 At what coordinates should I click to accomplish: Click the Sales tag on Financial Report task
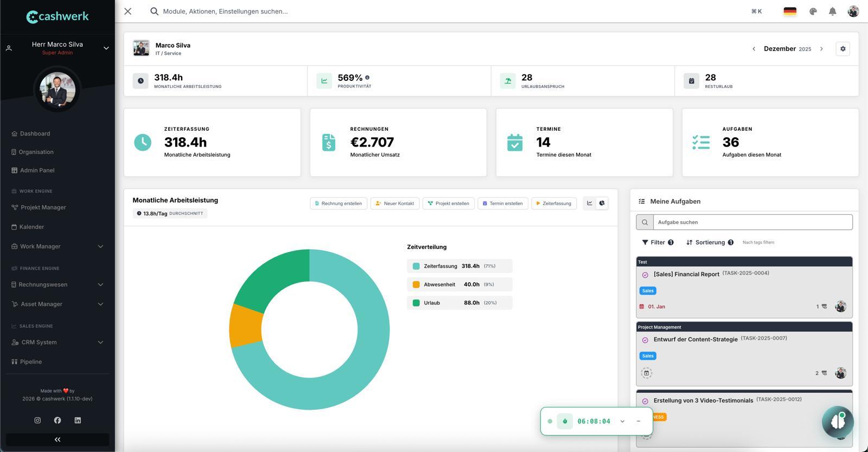click(648, 291)
